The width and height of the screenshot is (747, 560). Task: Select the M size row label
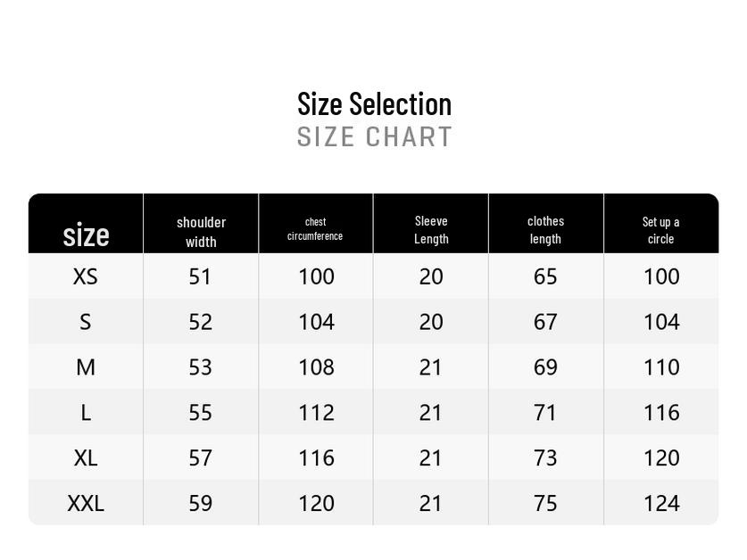coord(86,367)
